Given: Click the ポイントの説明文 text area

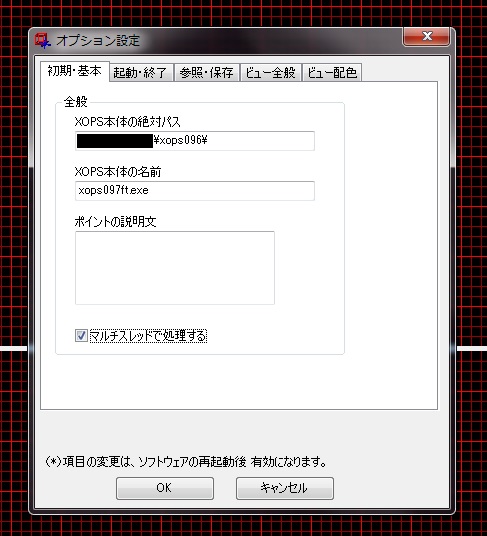Looking at the screenshot, I should (x=175, y=268).
